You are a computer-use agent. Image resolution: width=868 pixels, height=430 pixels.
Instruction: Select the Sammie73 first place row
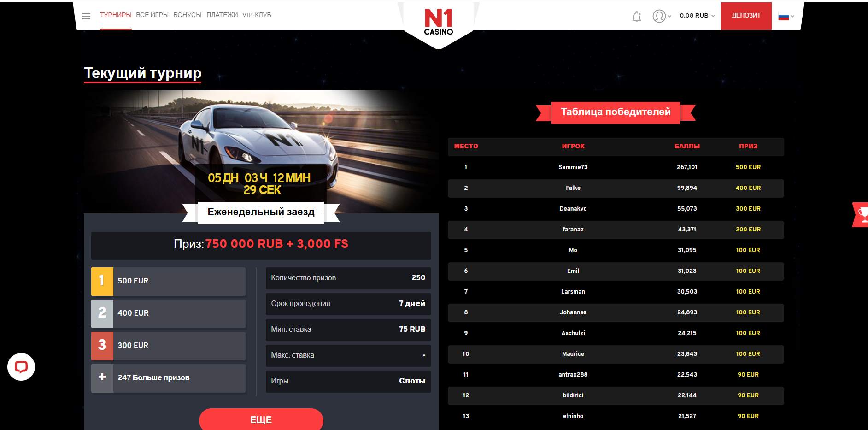coord(616,167)
